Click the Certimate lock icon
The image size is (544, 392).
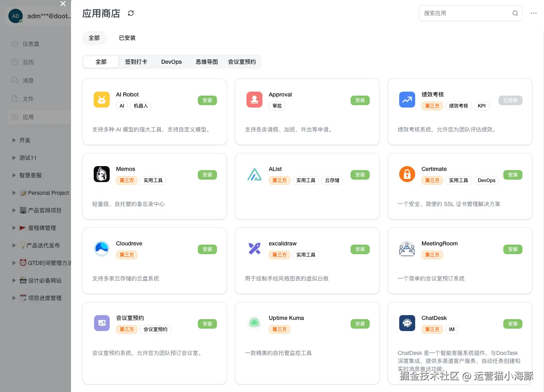[407, 174]
